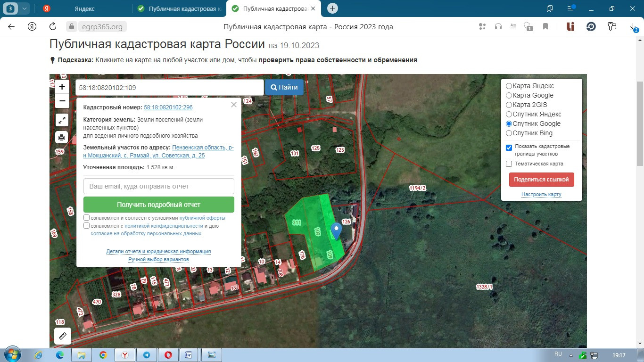The width and height of the screenshot is (644, 362).
Task: Select Спутник Bing radio option
Action: click(509, 133)
